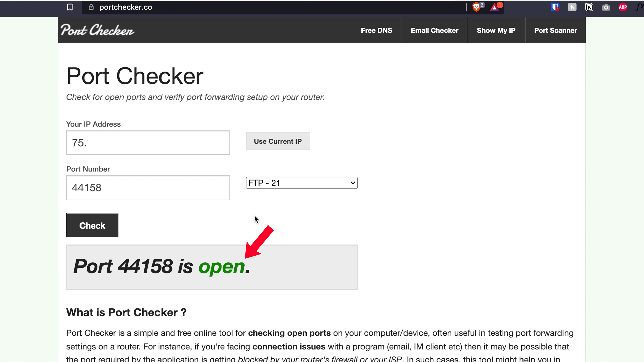Click the ABP AdBlock icon
644x362 pixels.
pos(623,7)
